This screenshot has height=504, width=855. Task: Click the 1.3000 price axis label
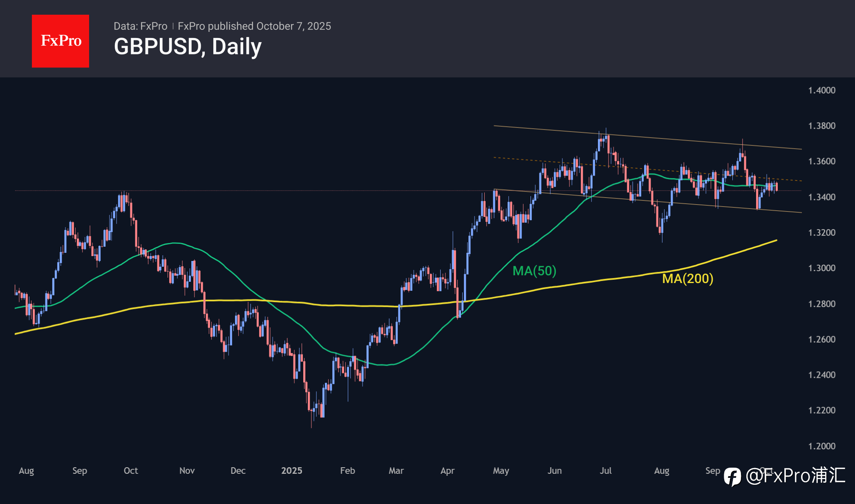[821, 268]
